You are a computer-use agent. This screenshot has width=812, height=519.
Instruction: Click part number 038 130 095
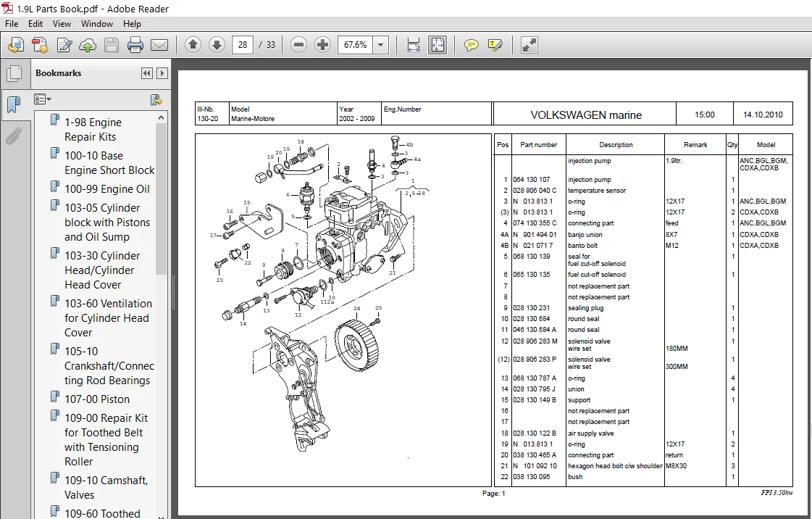pos(532,477)
